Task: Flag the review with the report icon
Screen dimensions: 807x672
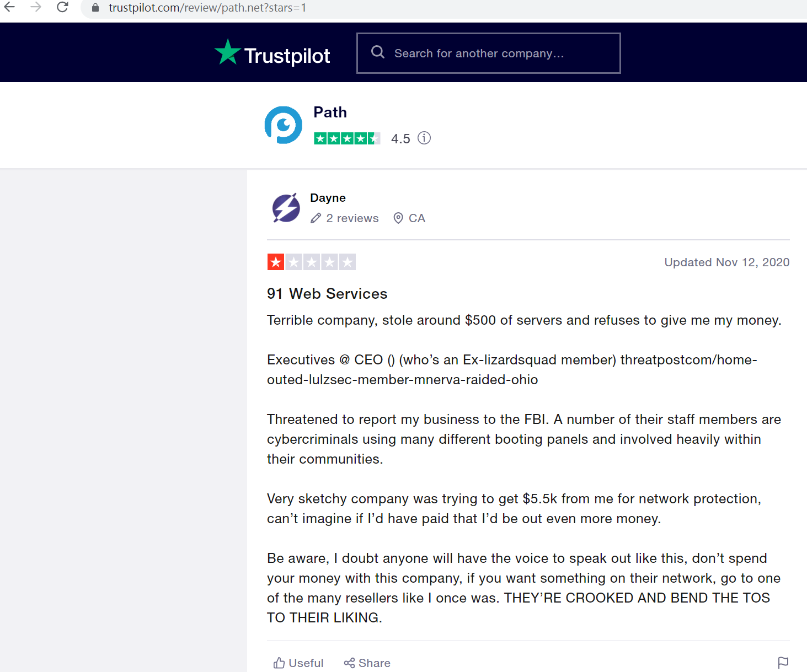Action: pos(783,663)
